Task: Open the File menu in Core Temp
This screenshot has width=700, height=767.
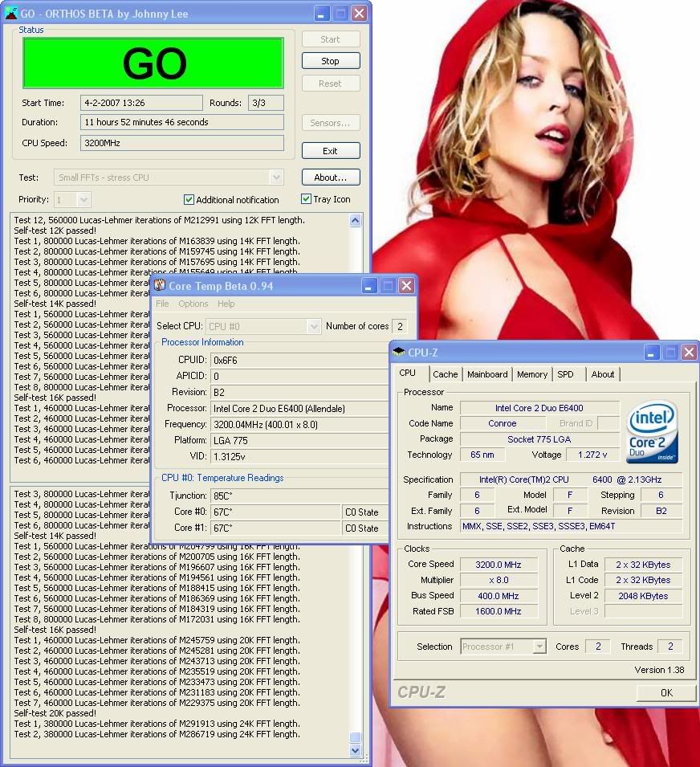Action: point(162,304)
